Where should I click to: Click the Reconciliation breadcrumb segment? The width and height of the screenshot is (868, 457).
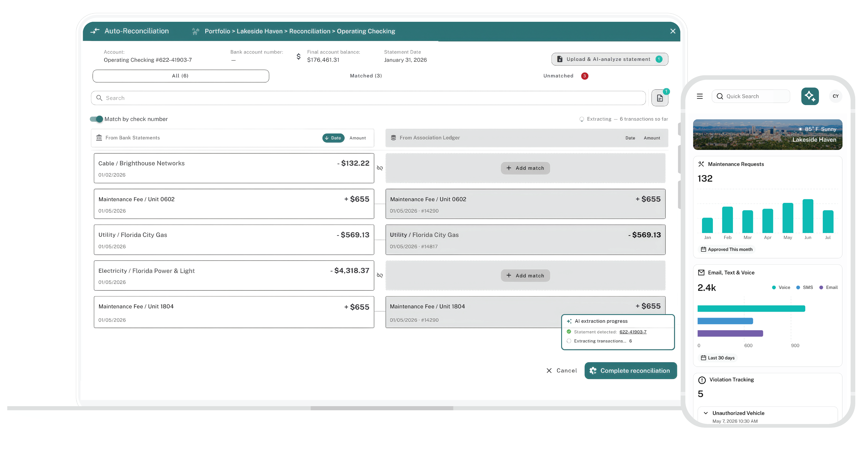tap(310, 31)
